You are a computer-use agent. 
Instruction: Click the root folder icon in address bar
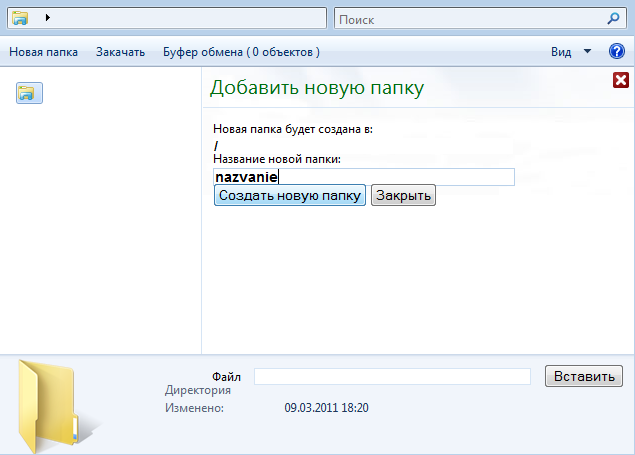(20, 18)
